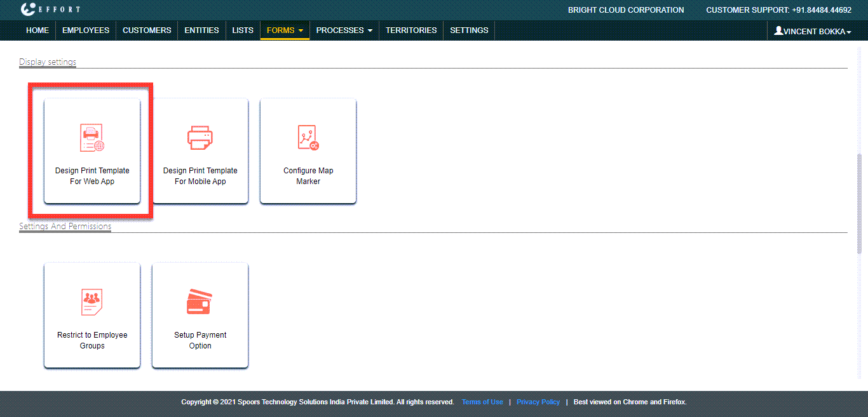This screenshot has width=868, height=417.
Task: Click the user profile icon beside Vincent Bokka
Action: (x=778, y=30)
